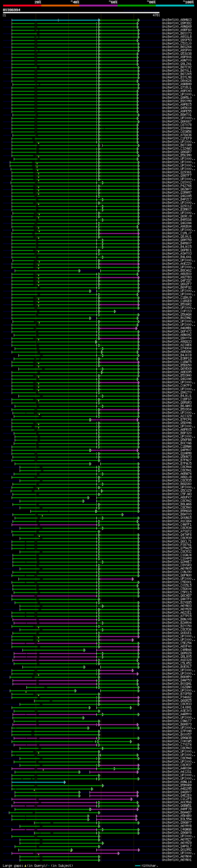
Task: Click hit name UniRef100_B3L554
Action: (x=177, y=819)
